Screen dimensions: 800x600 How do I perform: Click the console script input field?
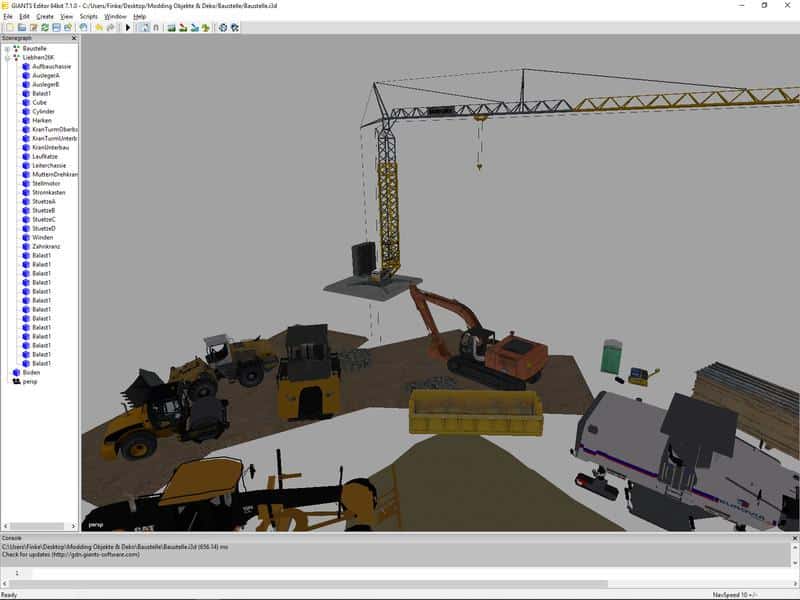pyautogui.click(x=400, y=573)
